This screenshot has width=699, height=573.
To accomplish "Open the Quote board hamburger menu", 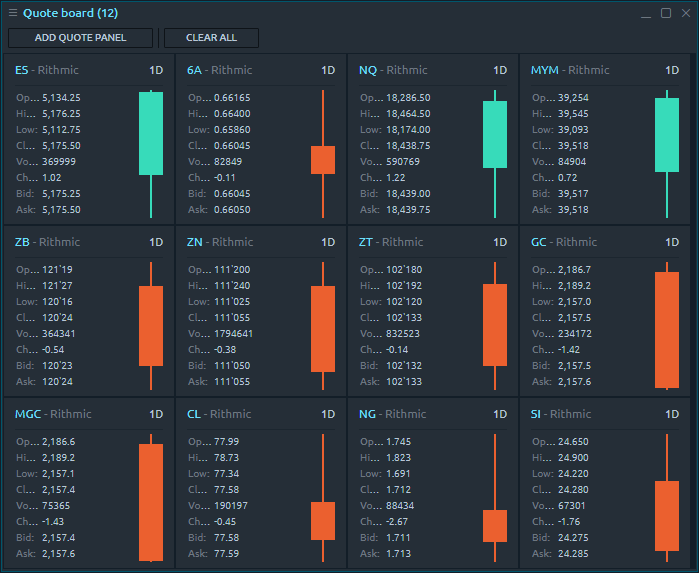I will click(13, 13).
